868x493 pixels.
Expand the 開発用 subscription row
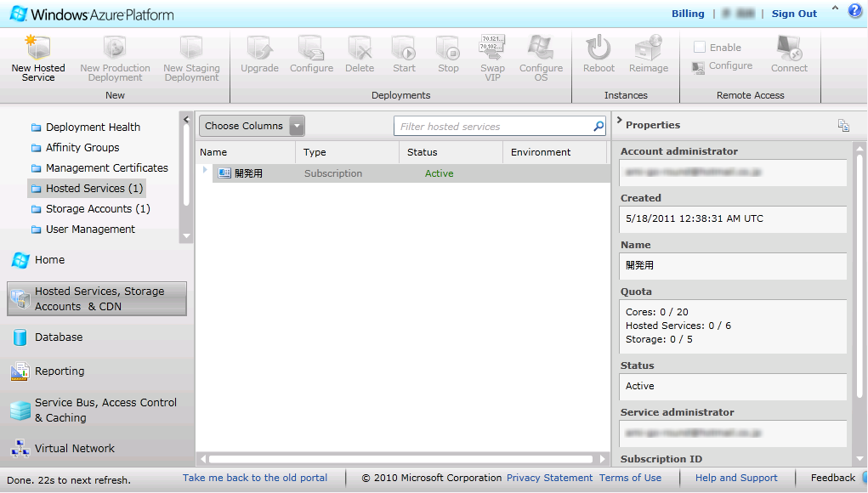[x=205, y=170]
